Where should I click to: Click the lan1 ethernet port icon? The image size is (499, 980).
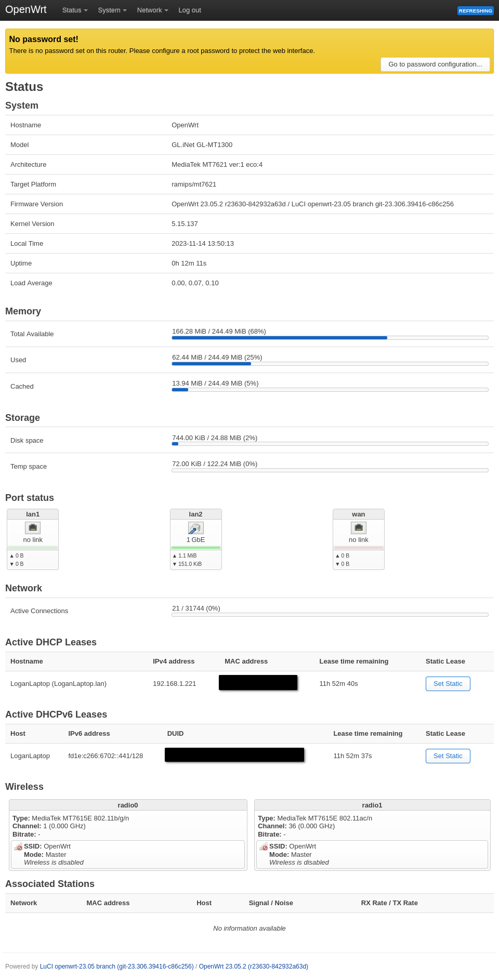[33, 527]
